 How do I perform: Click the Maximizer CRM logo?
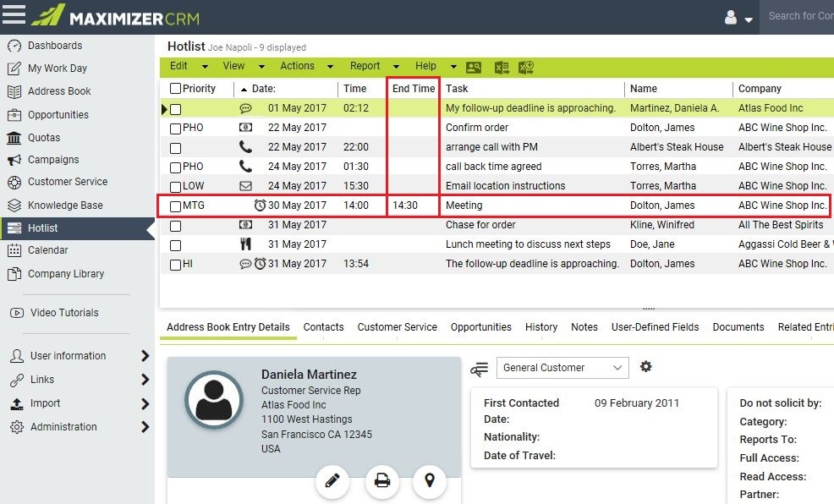[115, 16]
